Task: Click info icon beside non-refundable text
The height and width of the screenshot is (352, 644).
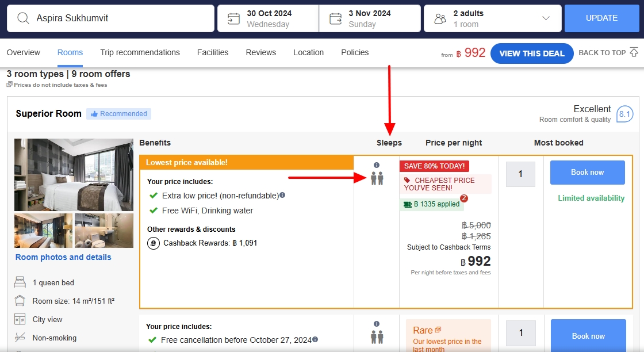Action: coord(282,196)
